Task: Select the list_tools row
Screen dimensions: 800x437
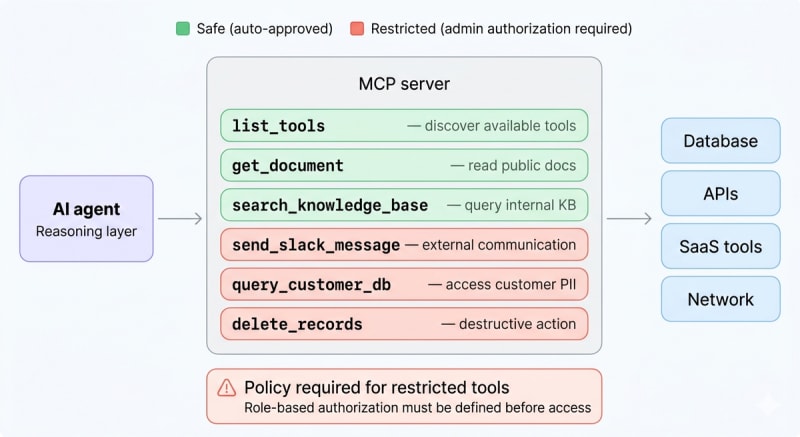Action: pos(404,126)
